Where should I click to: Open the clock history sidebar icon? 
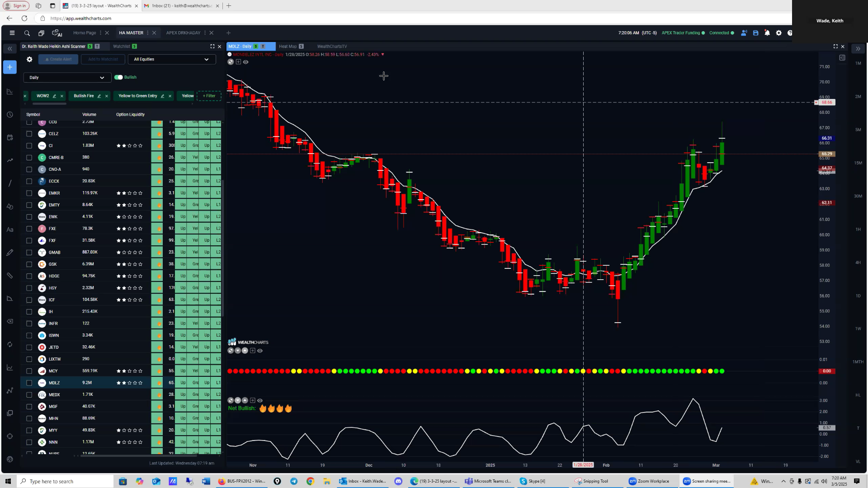point(10,115)
